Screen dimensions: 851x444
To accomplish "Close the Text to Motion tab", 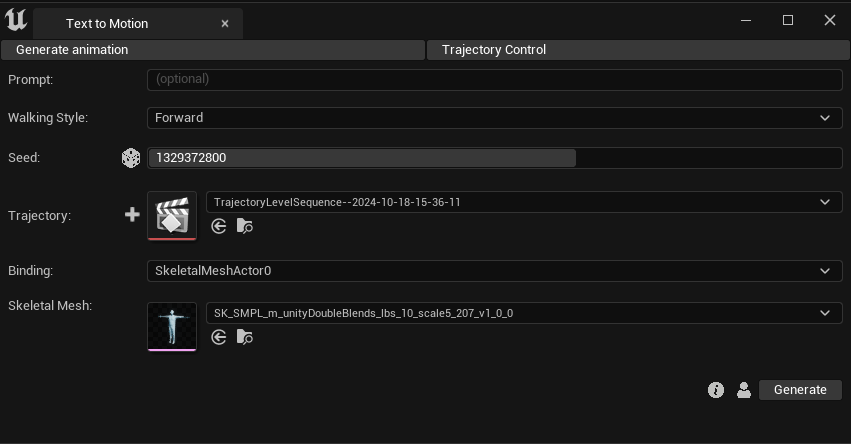I will point(225,23).
